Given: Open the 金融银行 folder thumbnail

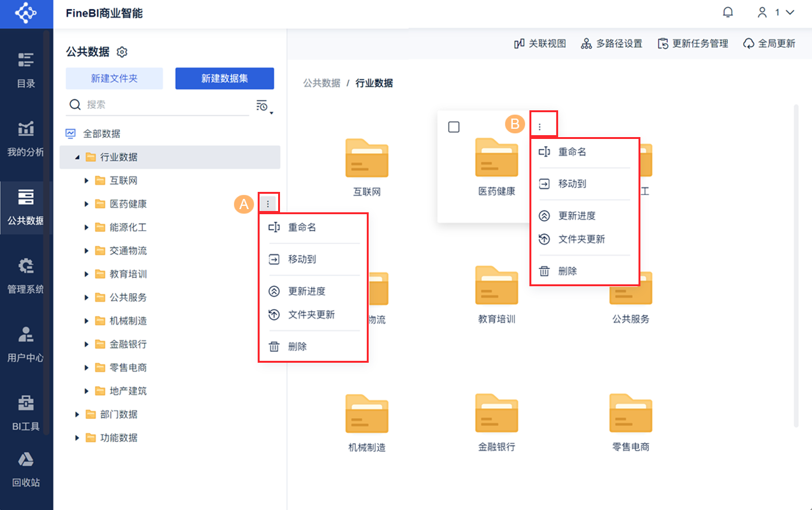Looking at the screenshot, I should [x=497, y=413].
